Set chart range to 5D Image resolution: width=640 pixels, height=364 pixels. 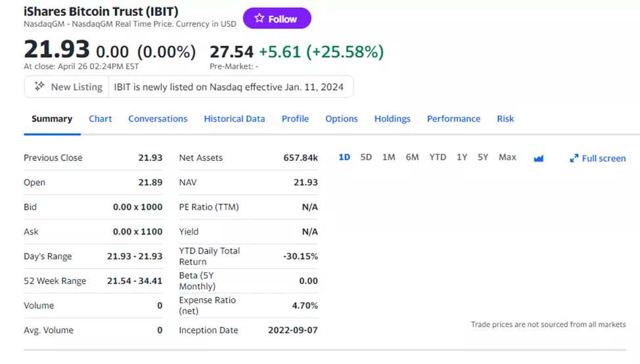(366, 157)
